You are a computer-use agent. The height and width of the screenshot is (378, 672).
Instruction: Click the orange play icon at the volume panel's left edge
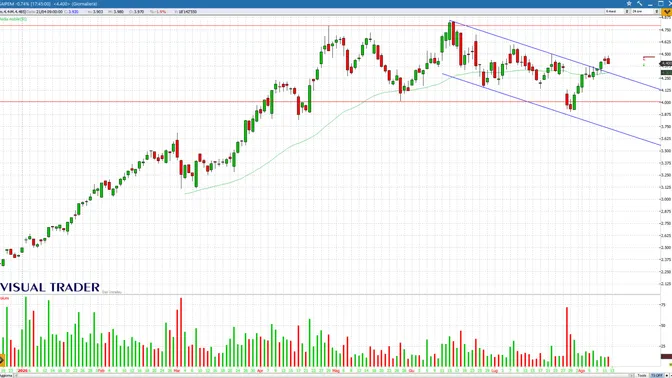2,360
